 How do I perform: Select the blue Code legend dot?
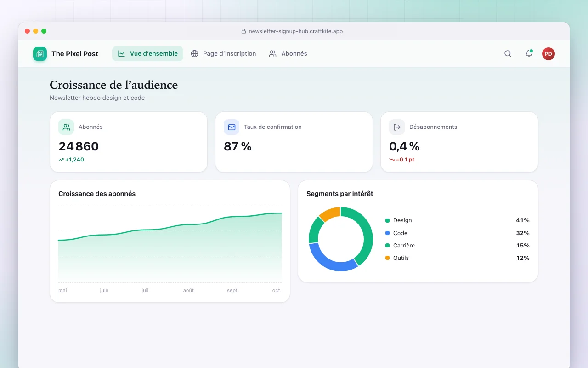[x=387, y=233]
